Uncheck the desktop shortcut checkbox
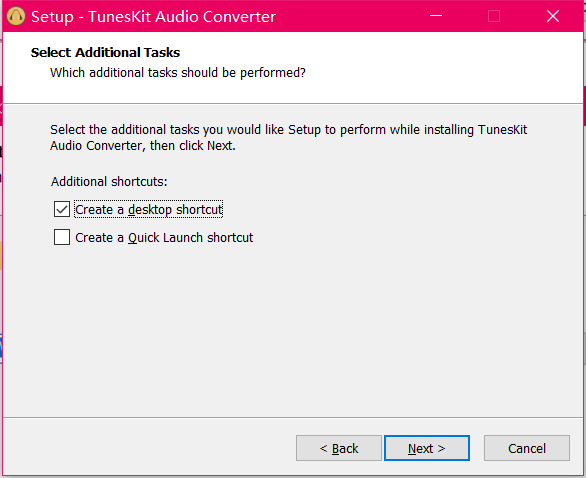 tap(62, 209)
